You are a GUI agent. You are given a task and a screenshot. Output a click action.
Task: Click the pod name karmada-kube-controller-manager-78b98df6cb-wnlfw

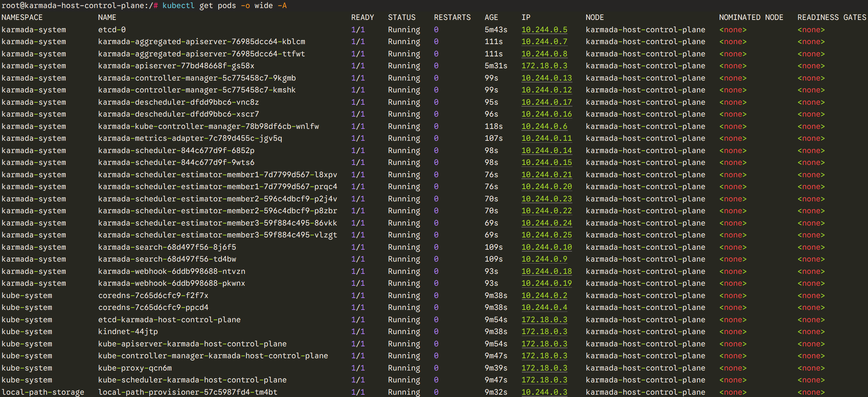pyautogui.click(x=208, y=126)
